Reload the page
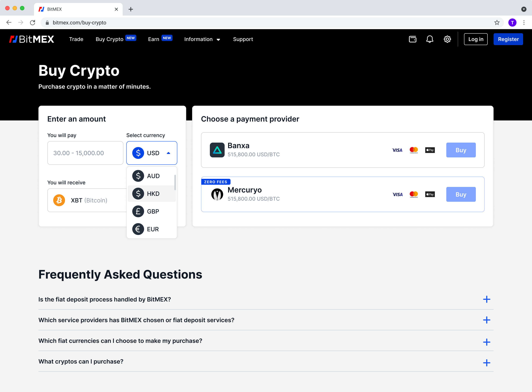 pyautogui.click(x=33, y=23)
